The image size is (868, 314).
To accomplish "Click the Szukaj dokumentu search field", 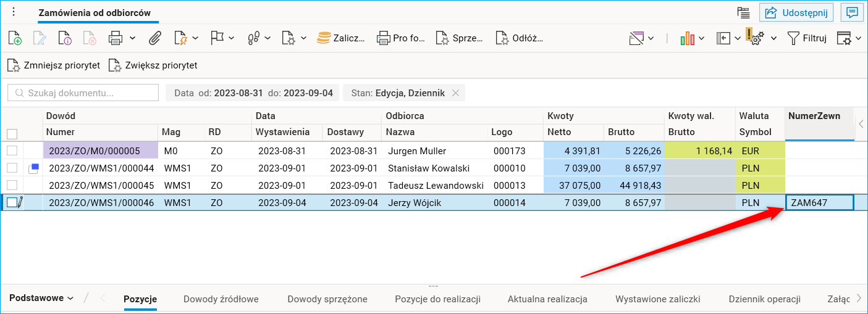I will (83, 93).
